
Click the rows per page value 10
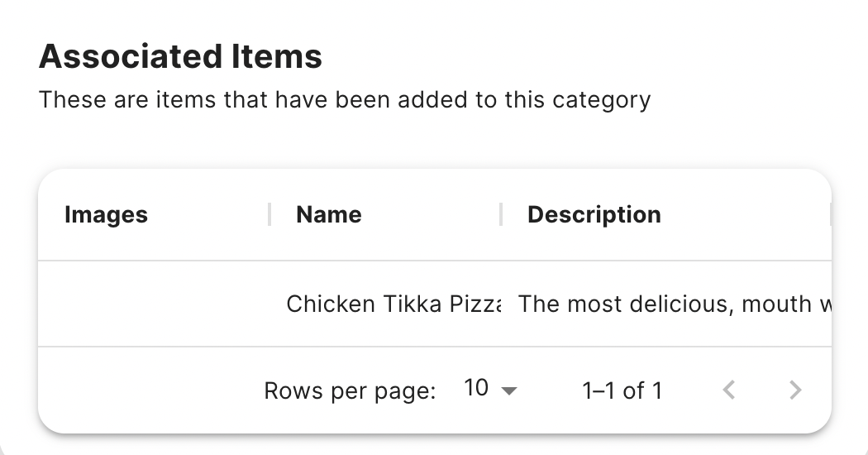click(x=477, y=389)
